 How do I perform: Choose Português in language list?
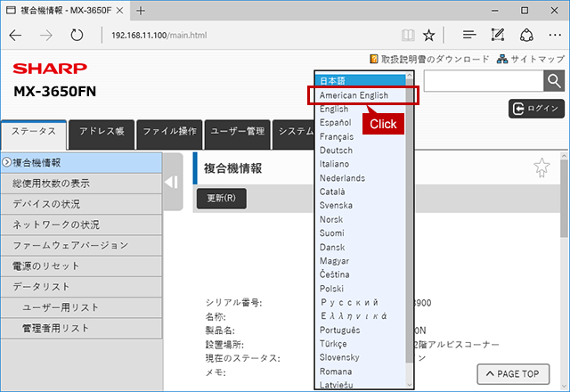(361, 331)
